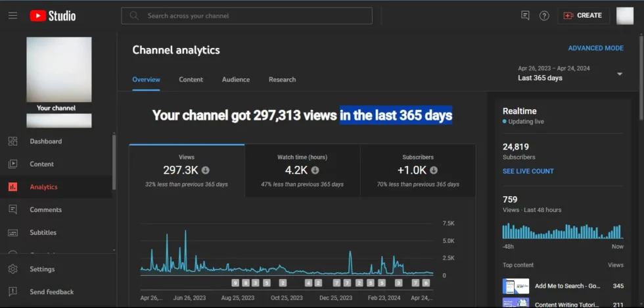The height and width of the screenshot is (308, 644).
Task: Open the Help question mark icon
Action: (x=544, y=16)
